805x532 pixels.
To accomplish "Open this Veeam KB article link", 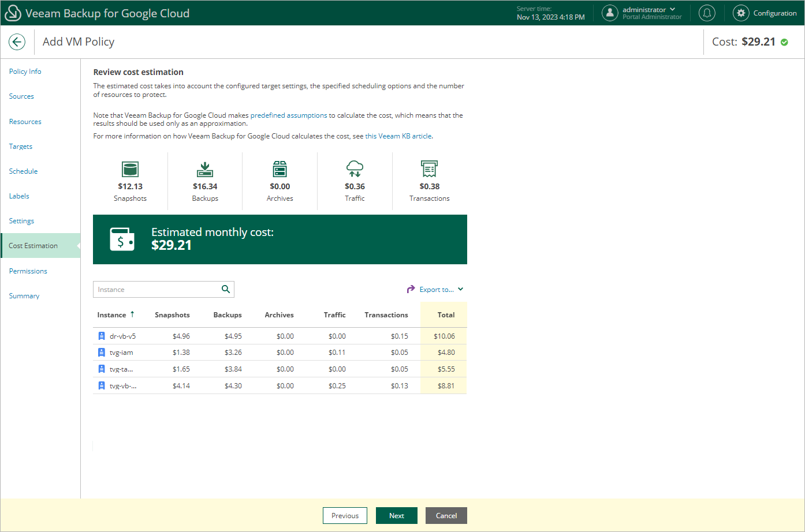I will click(398, 136).
